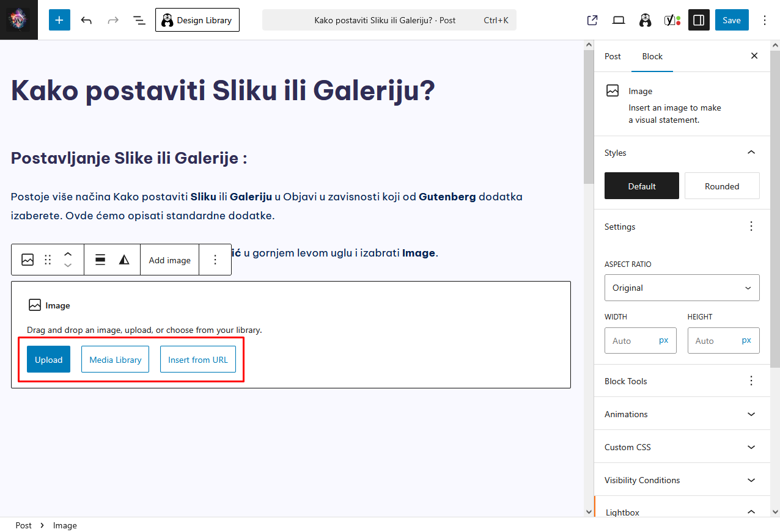Expand the Animations panel
Screen dimensions: 780x532
pos(682,414)
